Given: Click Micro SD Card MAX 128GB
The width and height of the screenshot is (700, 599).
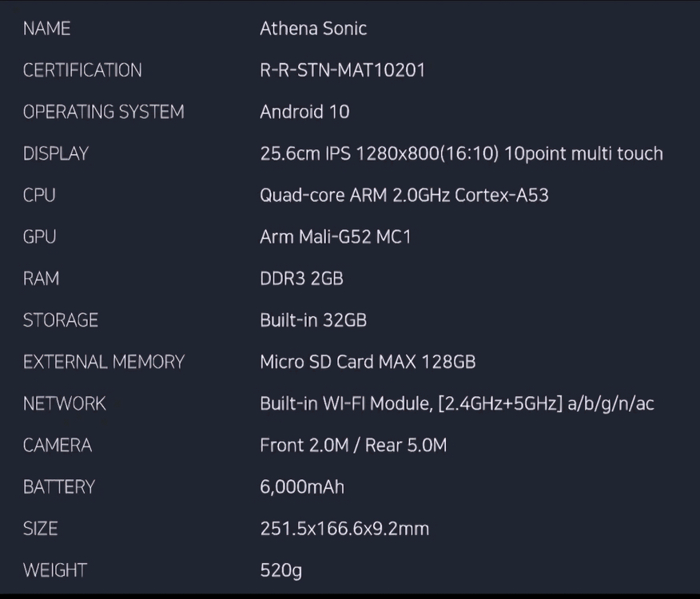Looking at the screenshot, I should click(368, 362).
